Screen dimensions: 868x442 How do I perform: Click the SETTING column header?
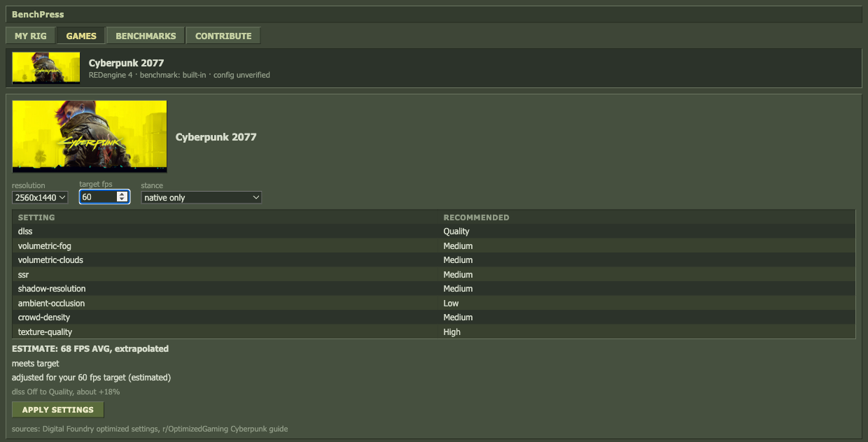coord(36,218)
